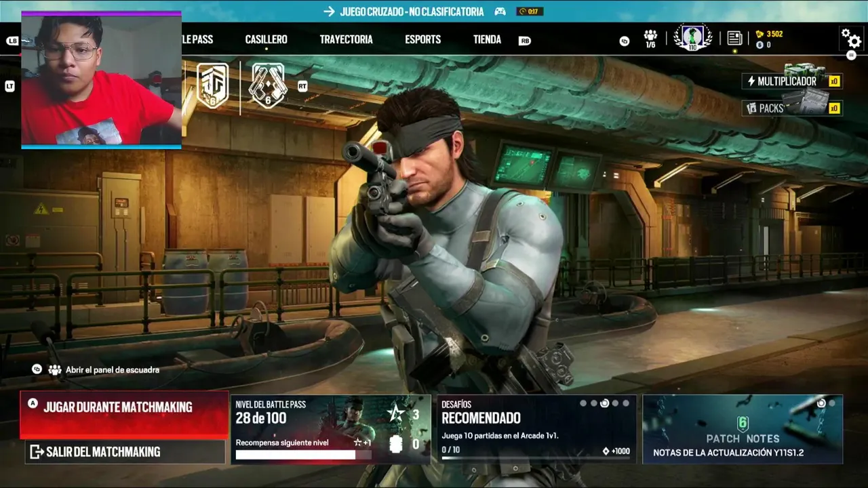868x488 pixels.
Task: Open the Nivel del Battle Pass card
Action: (331, 429)
